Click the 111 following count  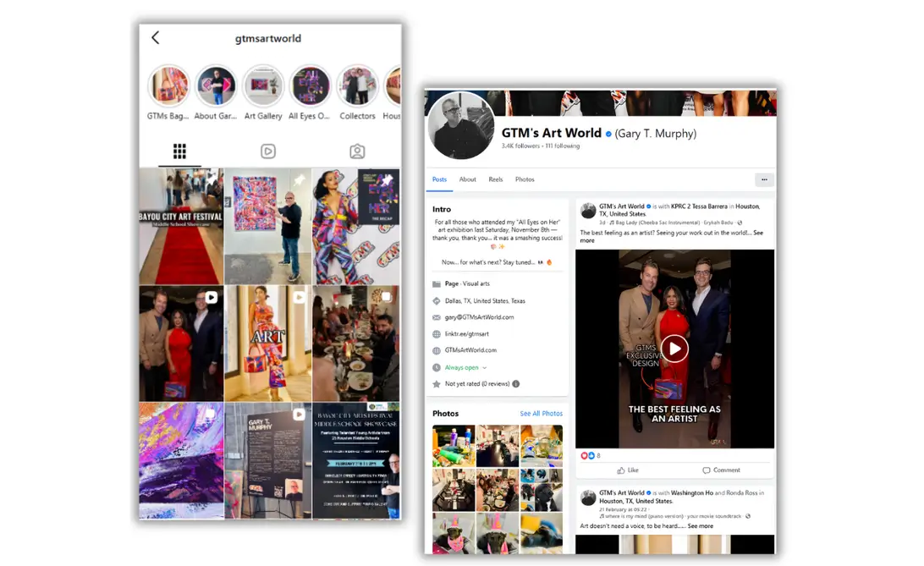562,146
